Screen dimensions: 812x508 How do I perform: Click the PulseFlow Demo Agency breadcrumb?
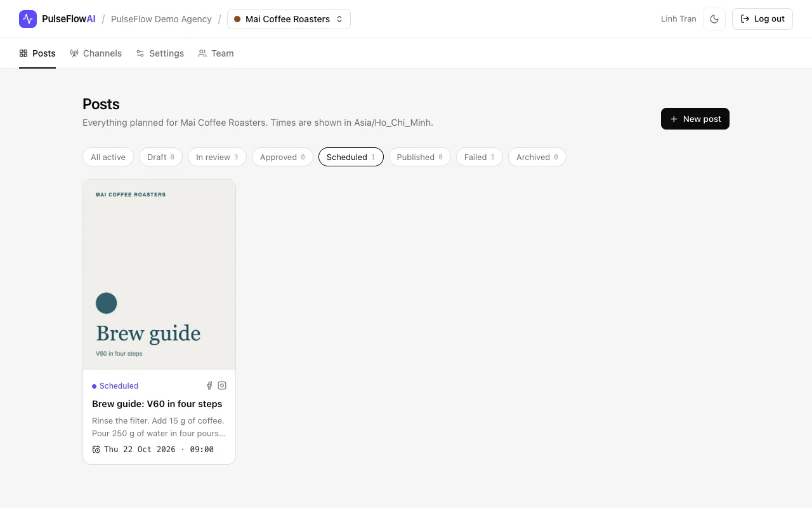pos(161,19)
